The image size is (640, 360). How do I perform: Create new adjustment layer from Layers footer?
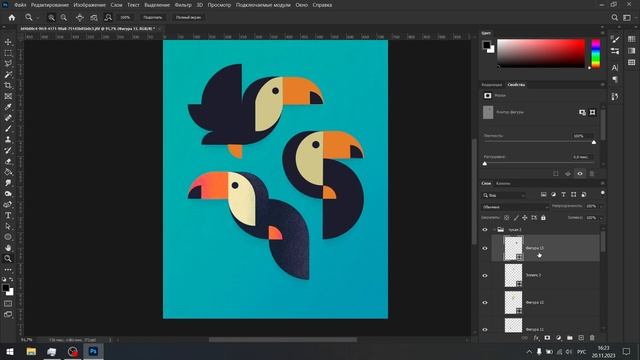point(558,338)
